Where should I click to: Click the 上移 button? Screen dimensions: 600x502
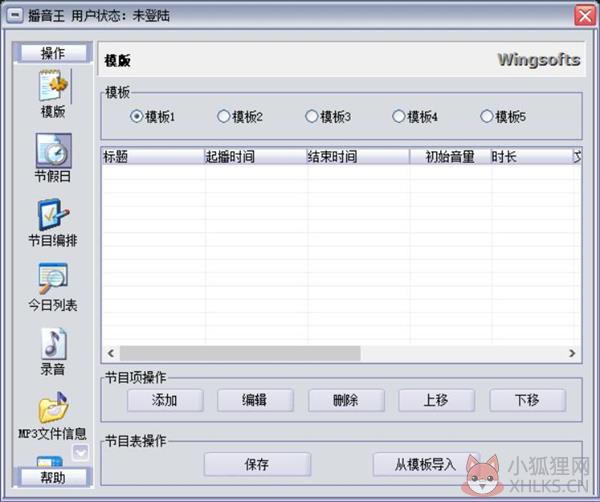coord(437,400)
